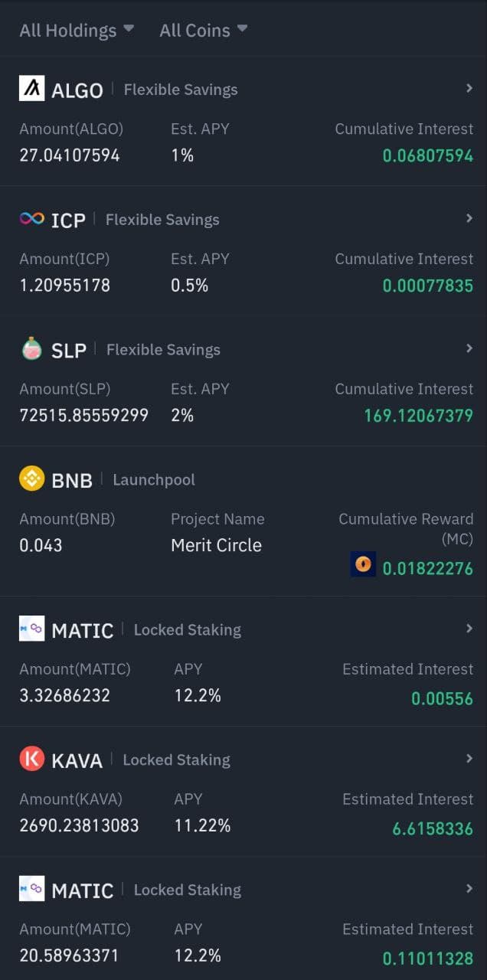
Task: Click the Merit Circle project name
Action: [216, 545]
